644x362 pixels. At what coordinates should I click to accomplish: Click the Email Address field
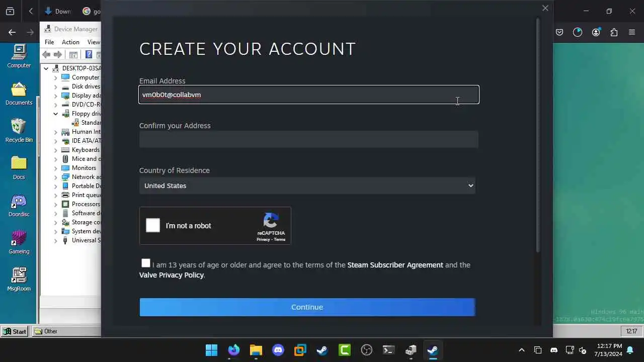coord(309,95)
